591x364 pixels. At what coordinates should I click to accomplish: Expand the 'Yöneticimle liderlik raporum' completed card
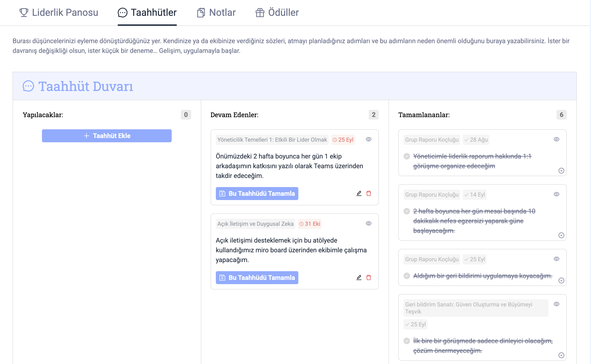(561, 171)
